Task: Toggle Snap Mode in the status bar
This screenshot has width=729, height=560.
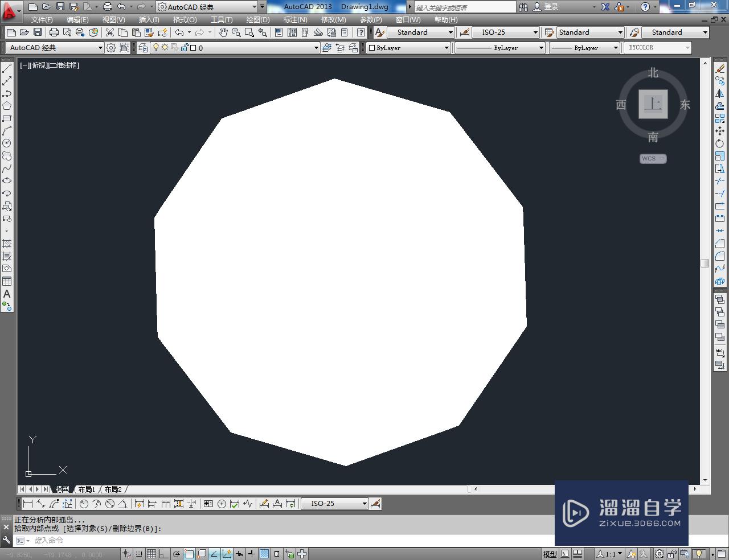Action: pos(139,554)
